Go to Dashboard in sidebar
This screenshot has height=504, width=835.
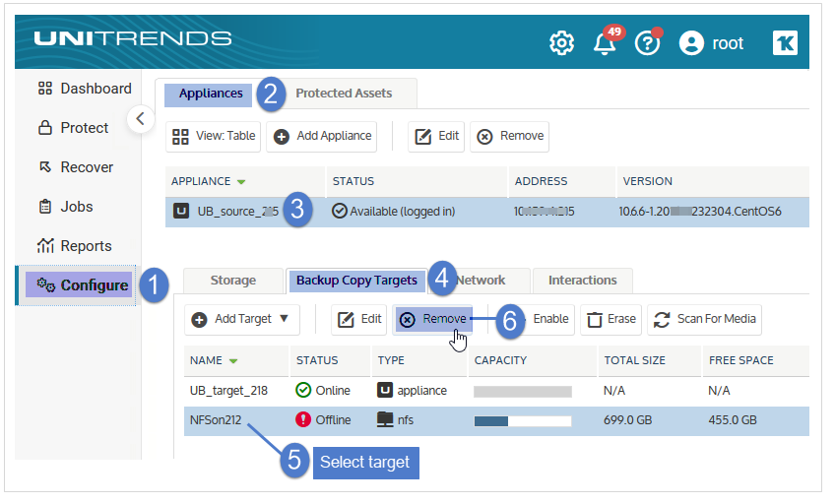[86, 90]
